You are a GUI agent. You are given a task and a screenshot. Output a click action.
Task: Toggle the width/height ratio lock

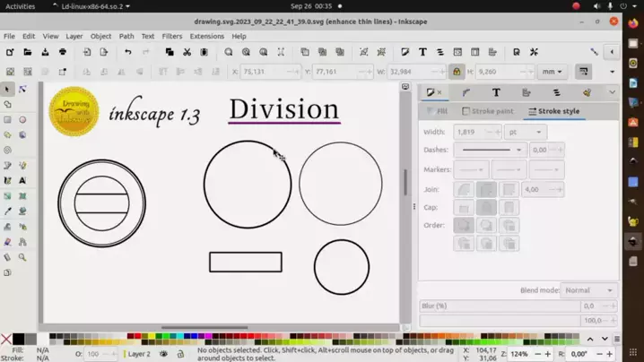[x=457, y=72]
